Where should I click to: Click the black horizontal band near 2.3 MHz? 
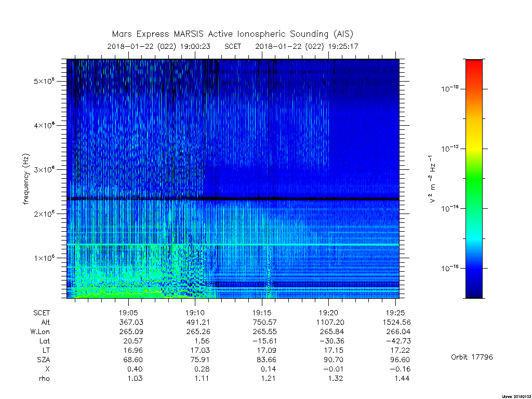pos(233,198)
